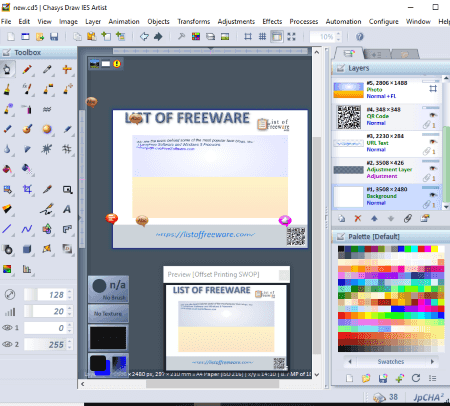Open help with the question mark icon
Image resolution: width=450 pixels, height=406 pixels.
click(x=359, y=37)
